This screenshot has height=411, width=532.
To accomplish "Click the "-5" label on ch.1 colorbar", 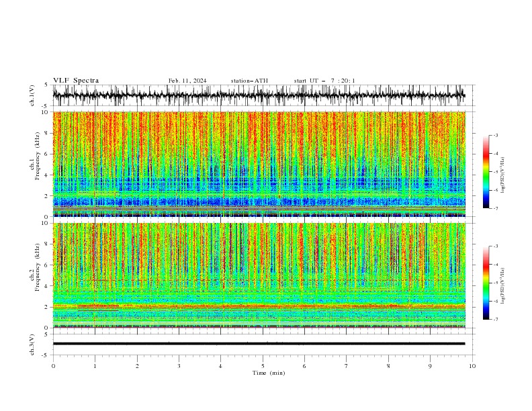I will 496,172.
